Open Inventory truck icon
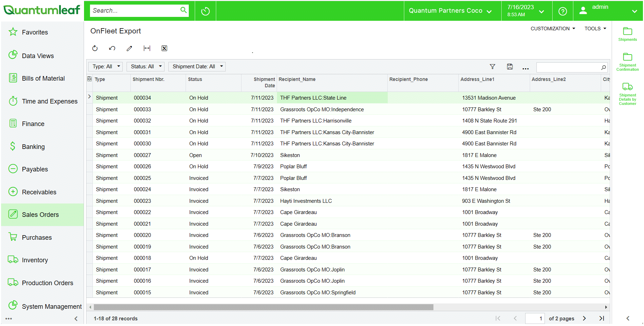The width and height of the screenshot is (644, 326). 13,260
